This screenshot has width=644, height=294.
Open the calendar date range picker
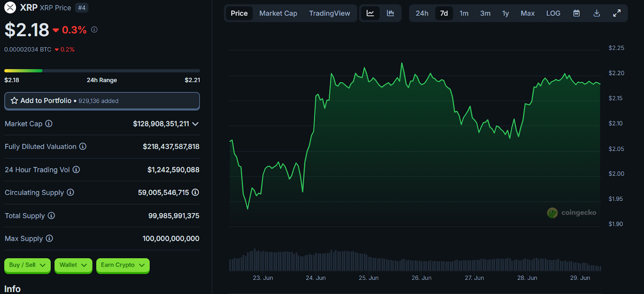(x=576, y=13)
